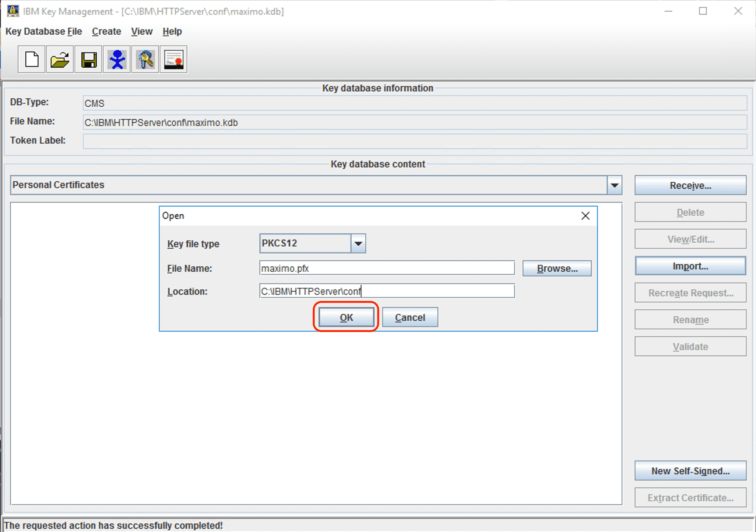Click the New key database file icon

[x=31, y=59]
